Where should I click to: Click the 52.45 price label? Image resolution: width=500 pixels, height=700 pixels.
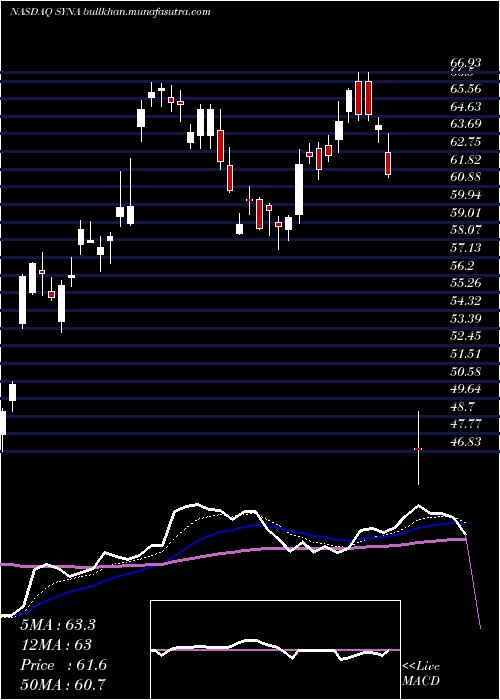466,336
